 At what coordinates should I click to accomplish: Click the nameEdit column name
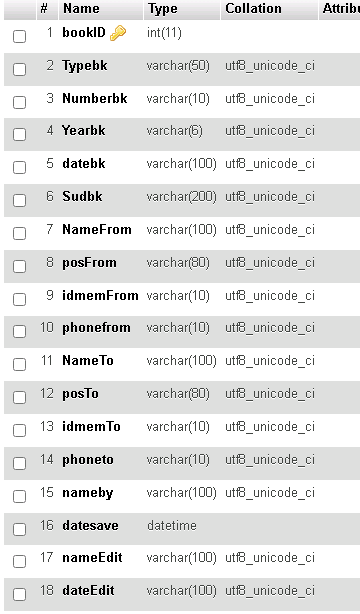92,557
